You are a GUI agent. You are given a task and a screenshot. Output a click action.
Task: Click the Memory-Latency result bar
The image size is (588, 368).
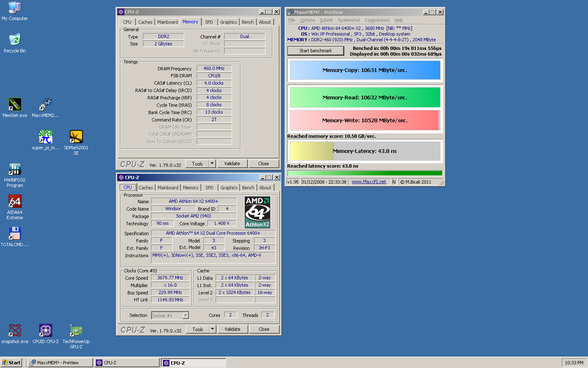click(365, 151)
